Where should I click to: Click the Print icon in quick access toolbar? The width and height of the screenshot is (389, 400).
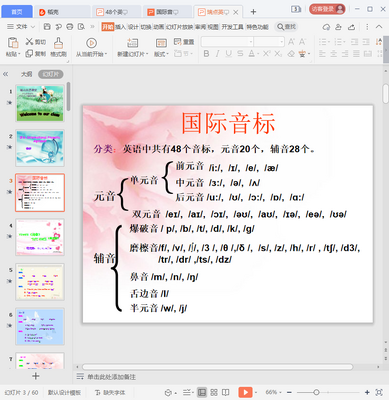[70, 27]
